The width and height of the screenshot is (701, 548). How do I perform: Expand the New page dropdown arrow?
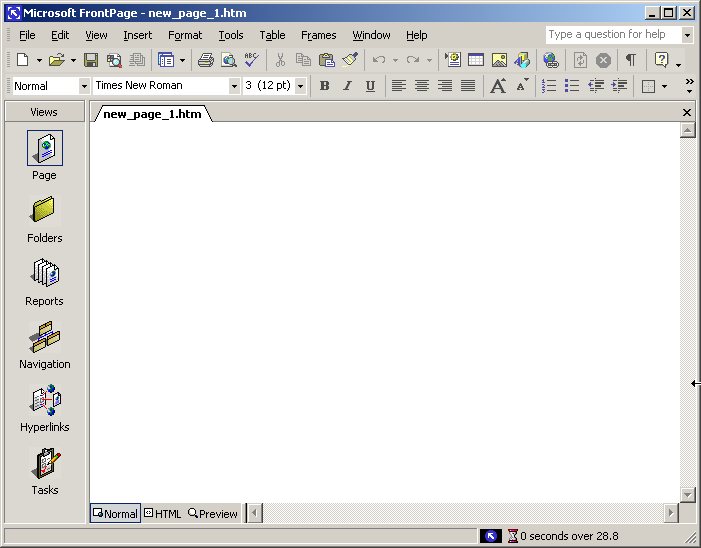point(39,60)
